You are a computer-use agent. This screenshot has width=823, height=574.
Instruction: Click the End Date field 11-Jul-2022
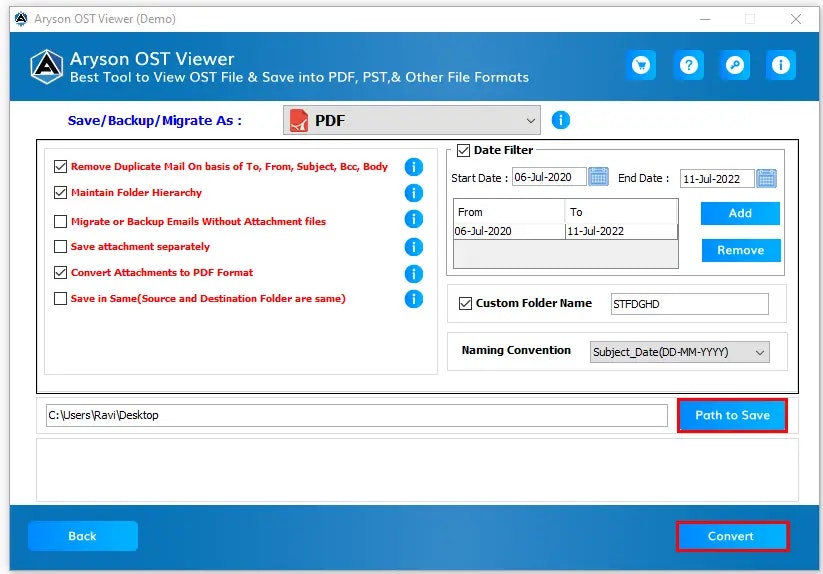pyautogui.click(x=717, y=179)
